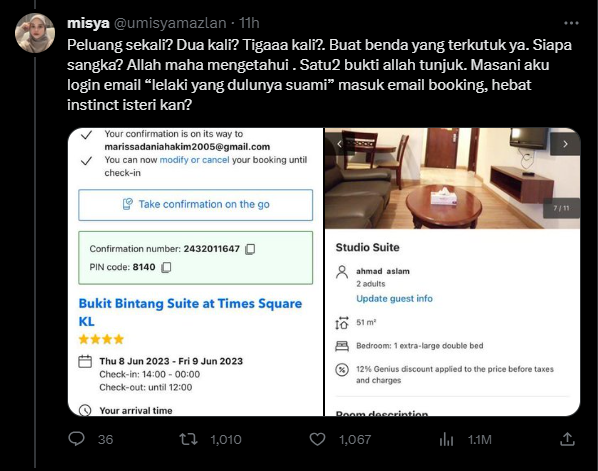Screen dimensions: 598x471
Task: Click the share upload icon
Action: click(x=567, y=439)
